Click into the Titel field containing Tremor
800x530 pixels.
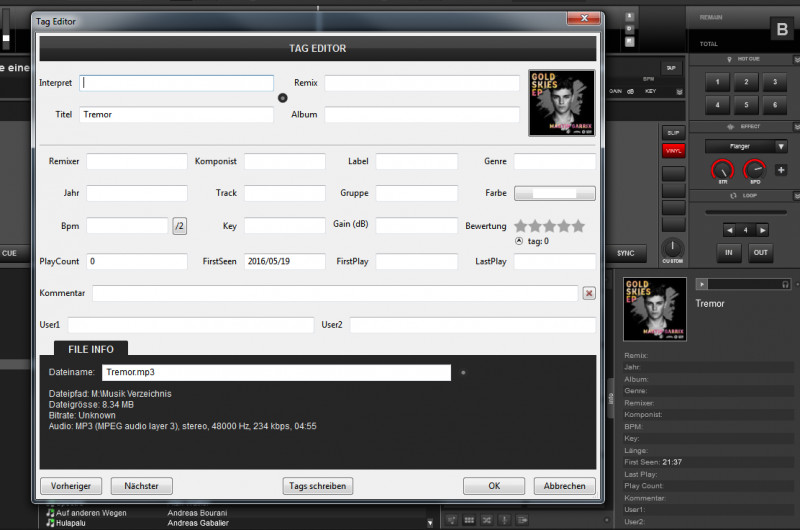176,115
